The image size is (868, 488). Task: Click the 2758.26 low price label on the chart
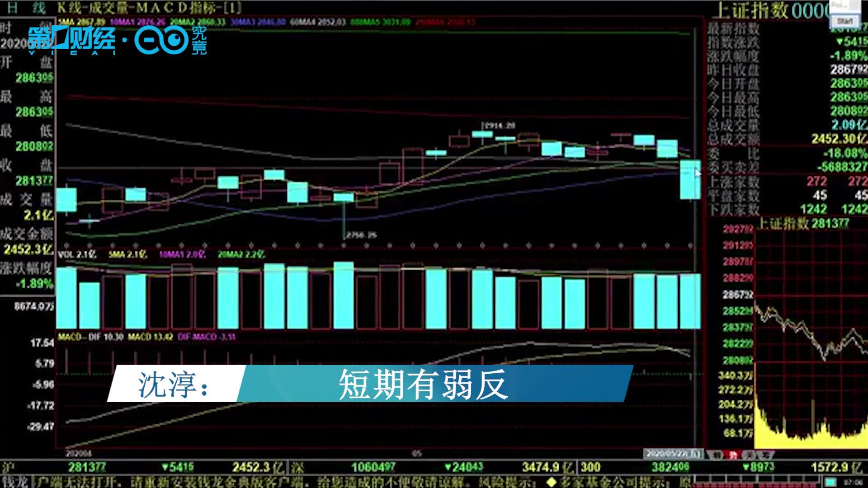pyautogui.click(x=361, y=235)
